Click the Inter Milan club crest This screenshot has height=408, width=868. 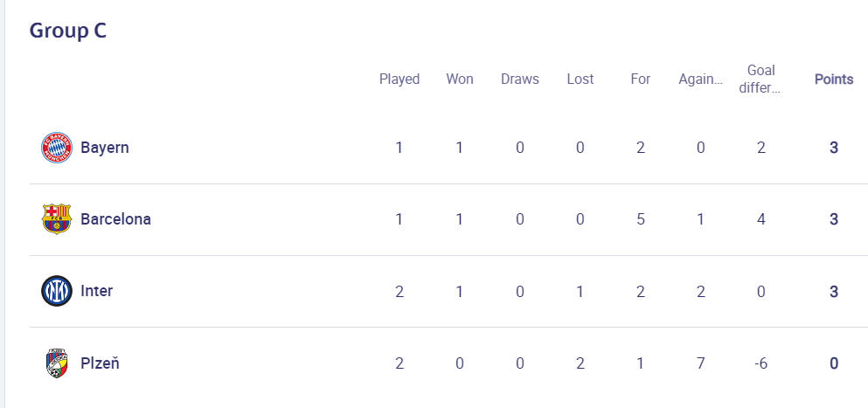pos(57,291)
